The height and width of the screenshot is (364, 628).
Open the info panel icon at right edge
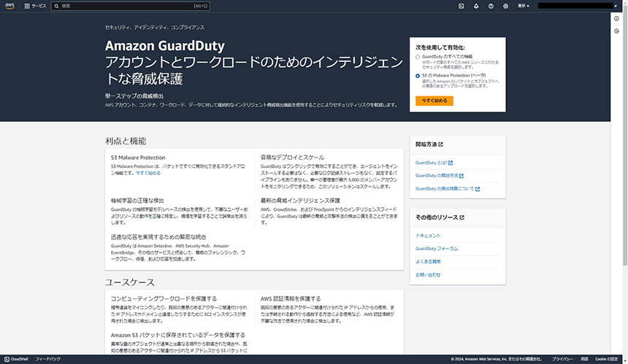point(616,18)
